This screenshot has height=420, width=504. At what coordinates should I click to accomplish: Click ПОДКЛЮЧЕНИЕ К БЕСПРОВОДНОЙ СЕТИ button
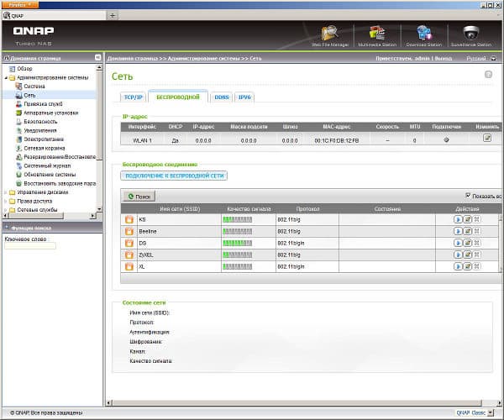tap(174, 176)
